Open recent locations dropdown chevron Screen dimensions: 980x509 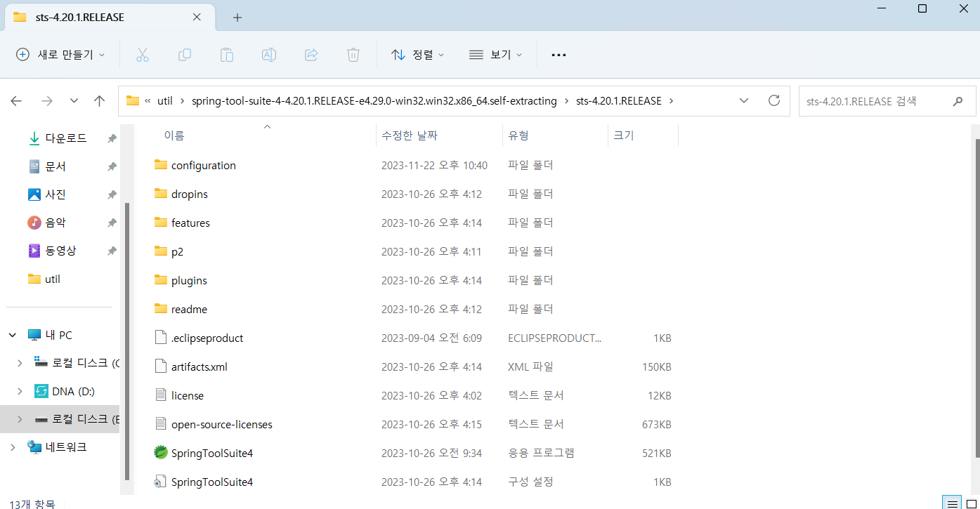coord(74,101)
